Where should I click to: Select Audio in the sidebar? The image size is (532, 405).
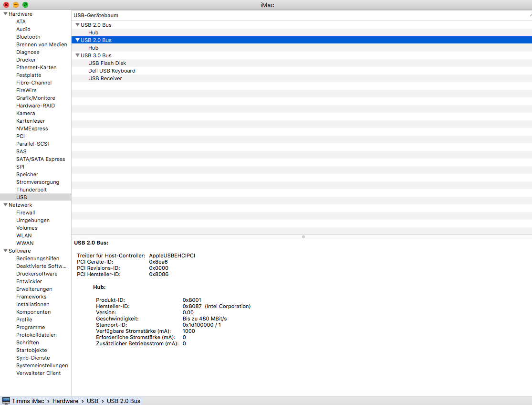pos(23,29)
